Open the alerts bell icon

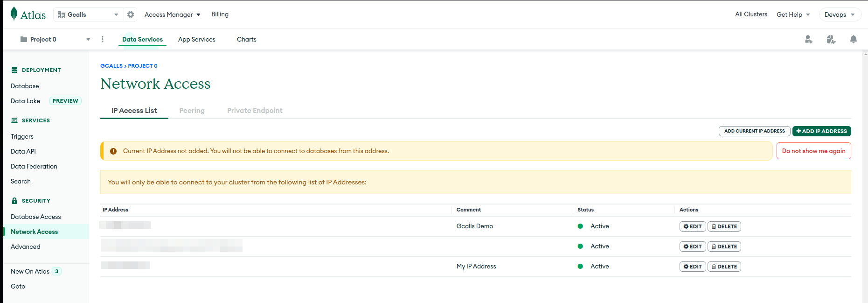coord(854,39)
